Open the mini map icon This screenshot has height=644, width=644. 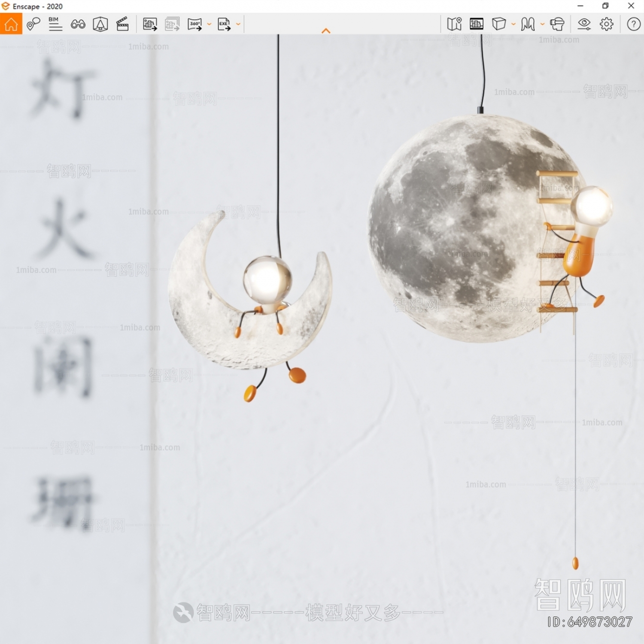[454, 24]
